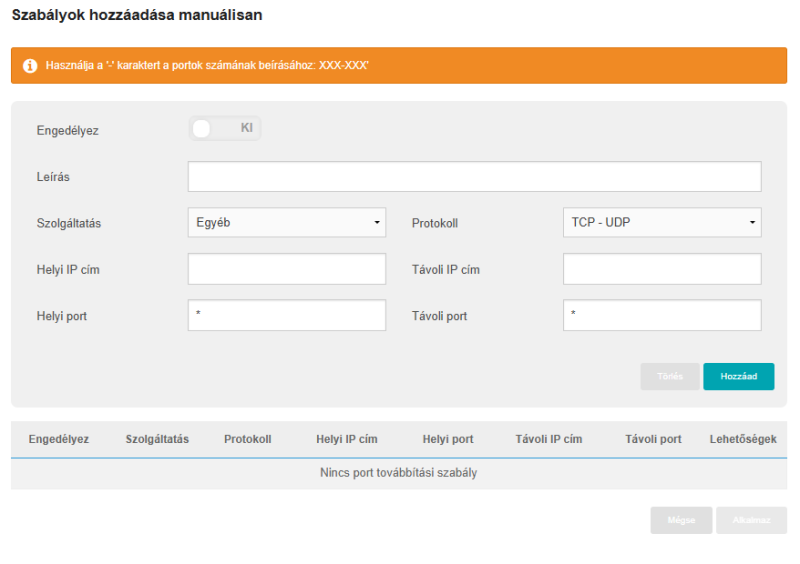Click the info icon in orange banner
The height and width of the screenshot is (564, 800).
[30, 66]
